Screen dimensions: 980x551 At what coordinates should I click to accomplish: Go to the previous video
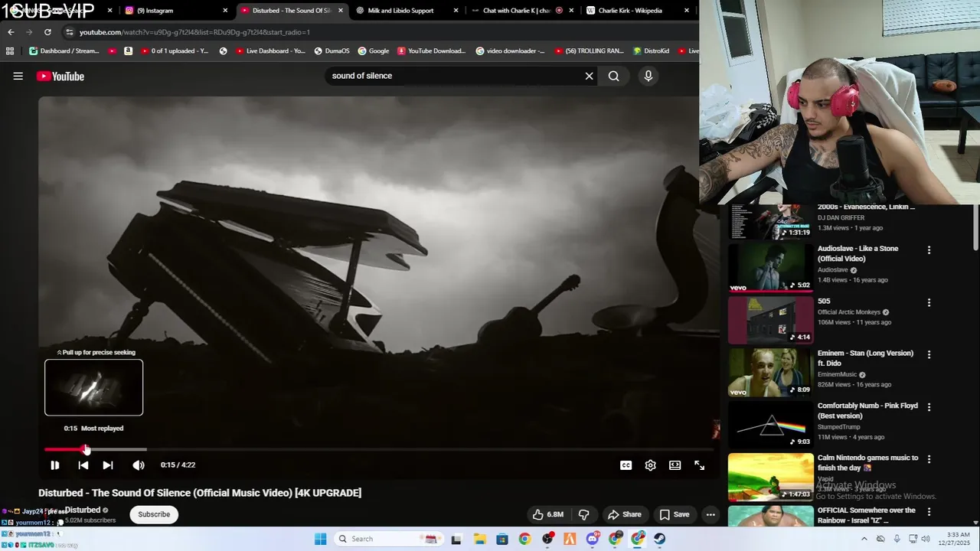coord(83,465)
